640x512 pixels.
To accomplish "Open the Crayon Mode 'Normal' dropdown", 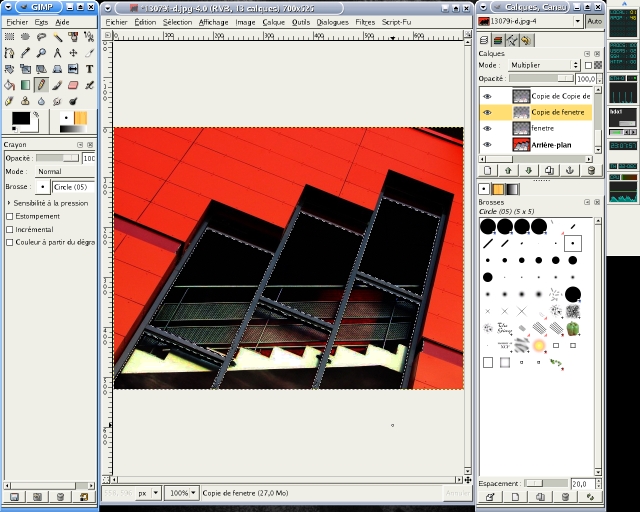I will pyautogui.click(x=65, y=171).
